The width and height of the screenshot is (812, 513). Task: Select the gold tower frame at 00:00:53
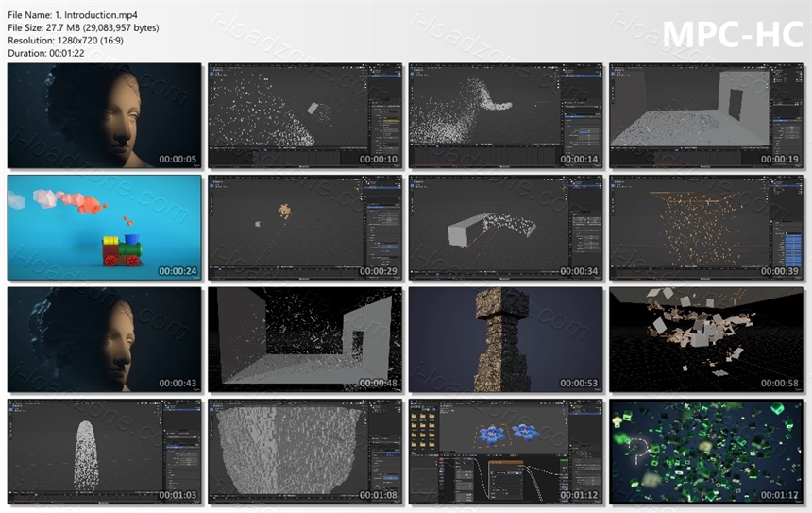(505, 339)
